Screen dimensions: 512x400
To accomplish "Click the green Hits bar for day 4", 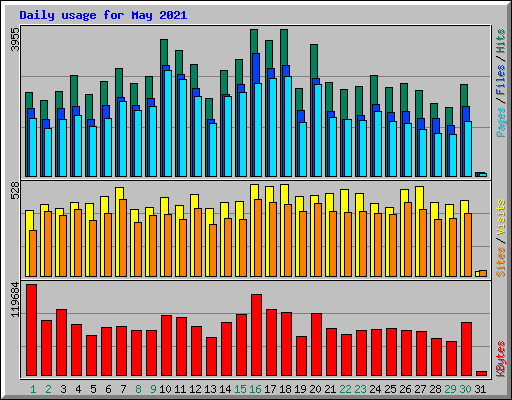I will tap(74, 91).
